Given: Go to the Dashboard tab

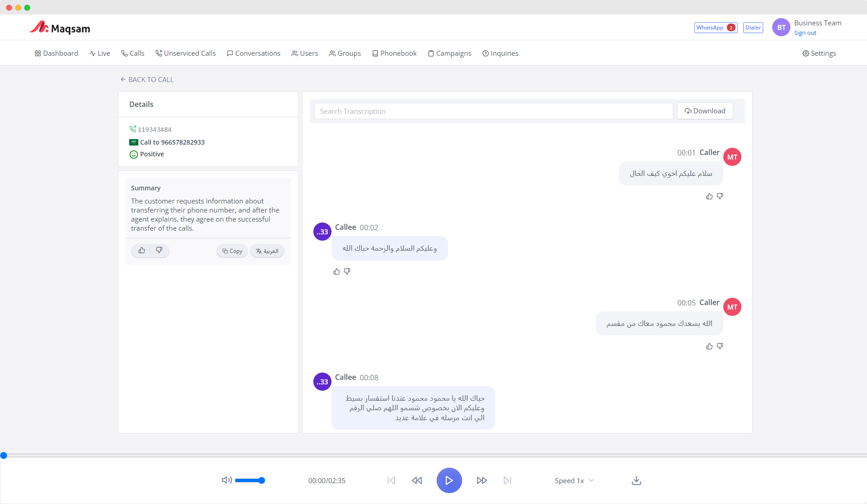Looking at the screenshot, I should tap(56, 53).
